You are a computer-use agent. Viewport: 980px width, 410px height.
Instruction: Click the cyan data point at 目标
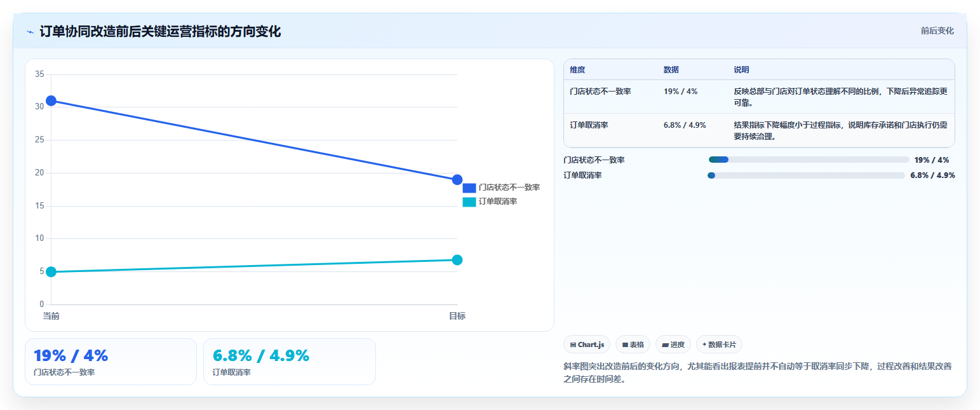(x=457, y=259)
